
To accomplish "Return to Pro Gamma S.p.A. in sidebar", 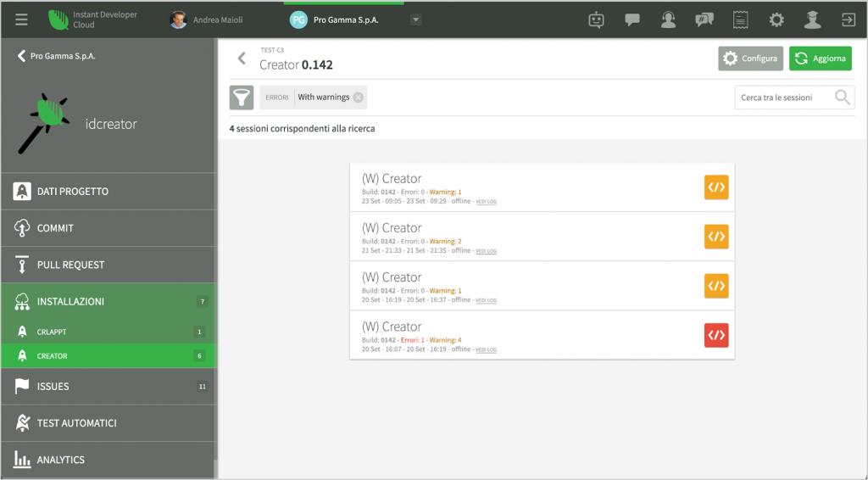I will 57,56.
